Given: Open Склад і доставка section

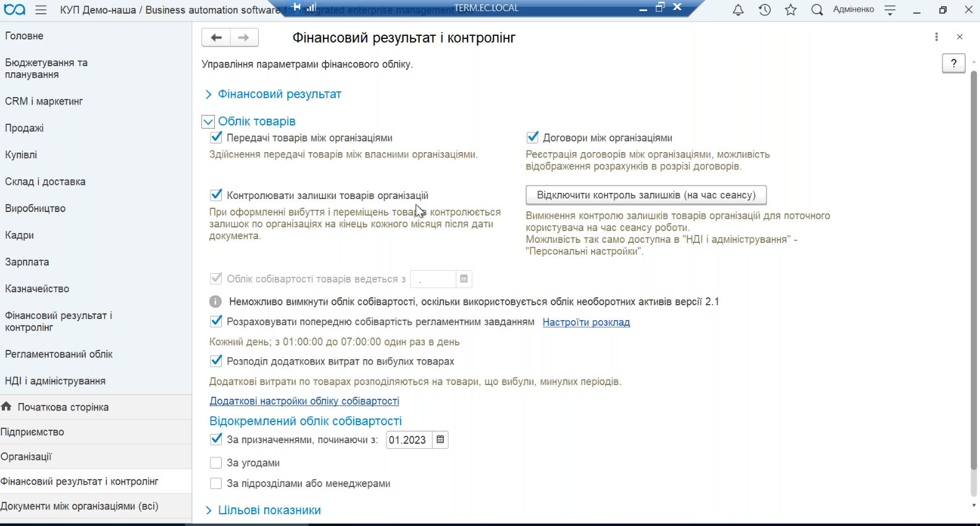Looking at the screenshot, I should coord(45,182).
